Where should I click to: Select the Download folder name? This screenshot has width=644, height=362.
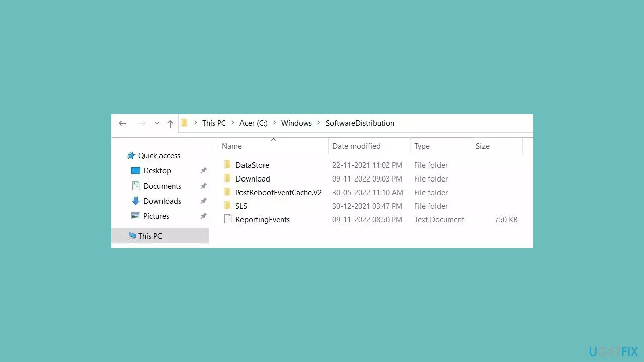[253, 179]
